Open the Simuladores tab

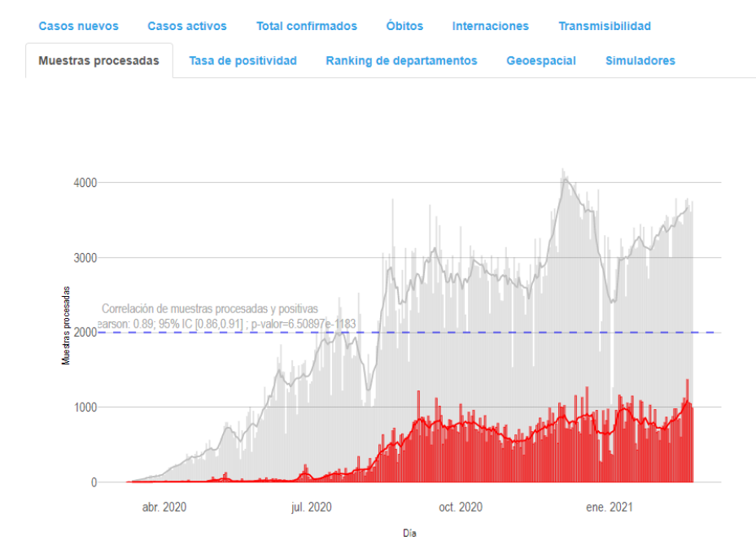tap(640, 61)
